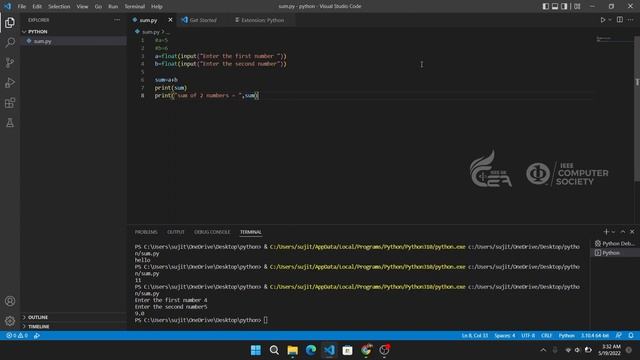Switch to the DEBUG CONSOLE panel tab

212,232
